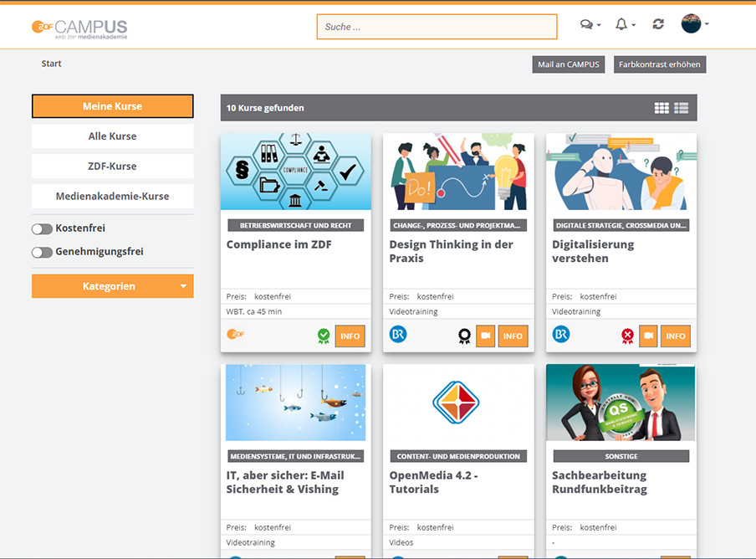Click the Sonstige category tag

point(621,456)
